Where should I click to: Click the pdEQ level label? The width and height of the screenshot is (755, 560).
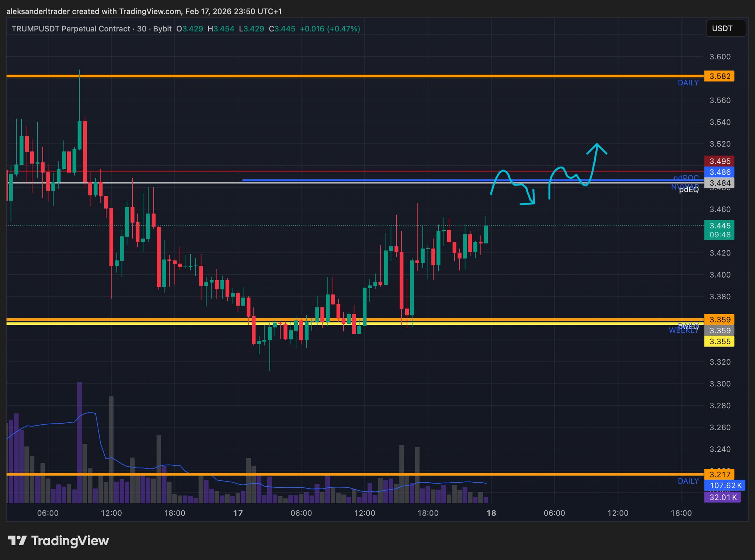coord(689,190)
